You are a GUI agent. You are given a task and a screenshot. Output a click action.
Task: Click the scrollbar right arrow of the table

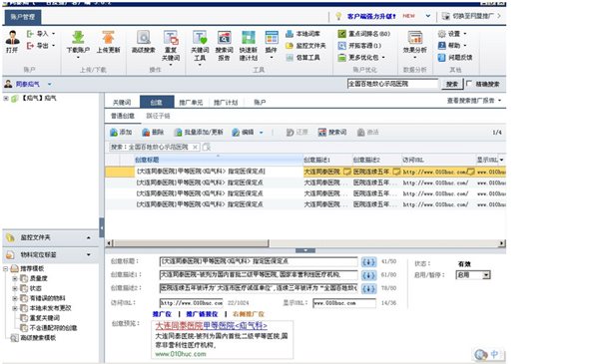pos(502,243)
